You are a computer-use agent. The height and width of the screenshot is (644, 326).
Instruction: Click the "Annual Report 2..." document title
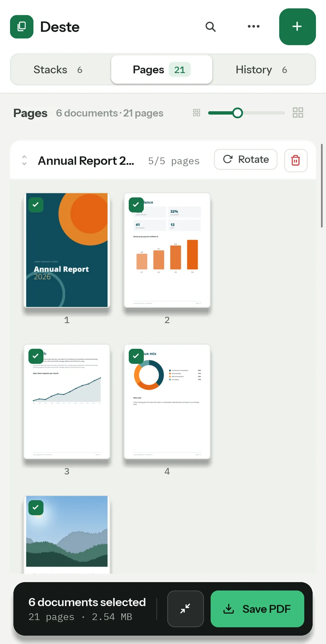(86, 161)
